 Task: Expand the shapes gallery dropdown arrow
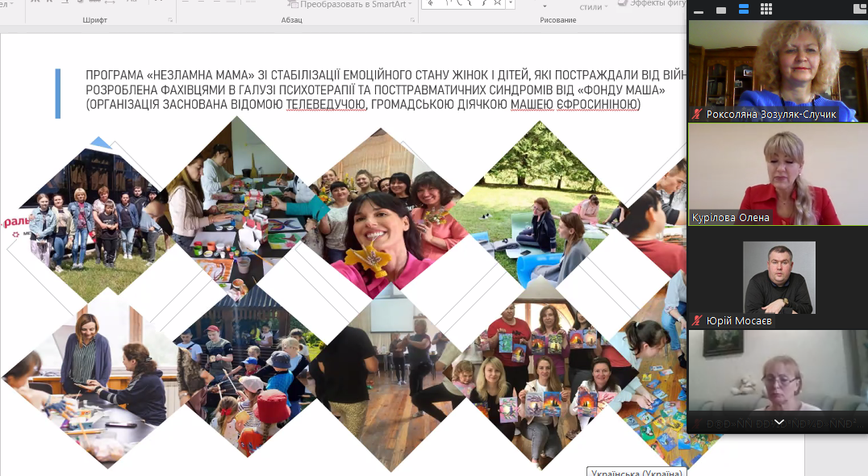click(509, 4)
